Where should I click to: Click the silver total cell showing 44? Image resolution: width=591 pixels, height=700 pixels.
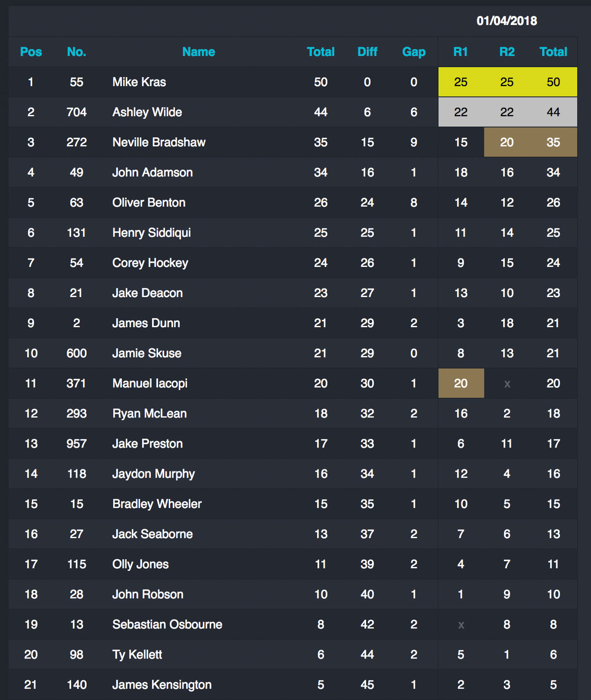(x=553, y=112)
